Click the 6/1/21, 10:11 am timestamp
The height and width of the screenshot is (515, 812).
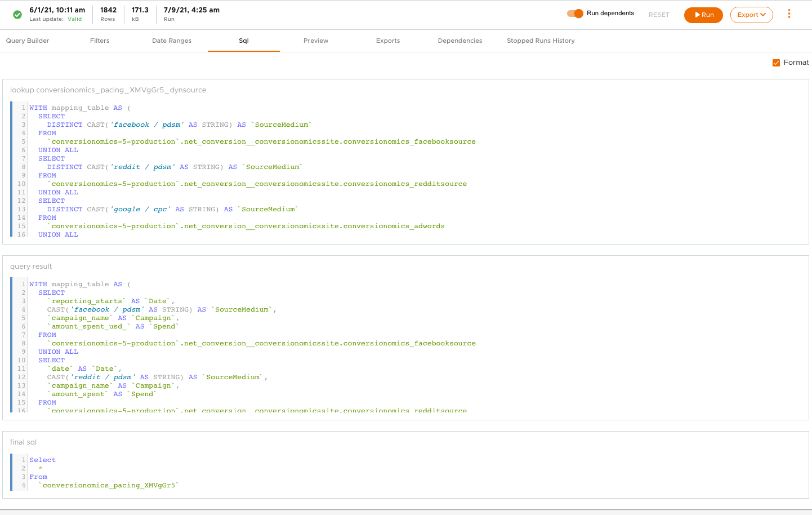point(57,10)
